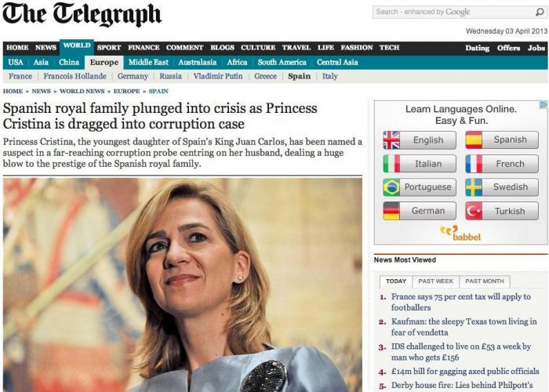Choose the Portuguese Brazil flag button
Screen dimensions: 549x392
coord(420,187)
